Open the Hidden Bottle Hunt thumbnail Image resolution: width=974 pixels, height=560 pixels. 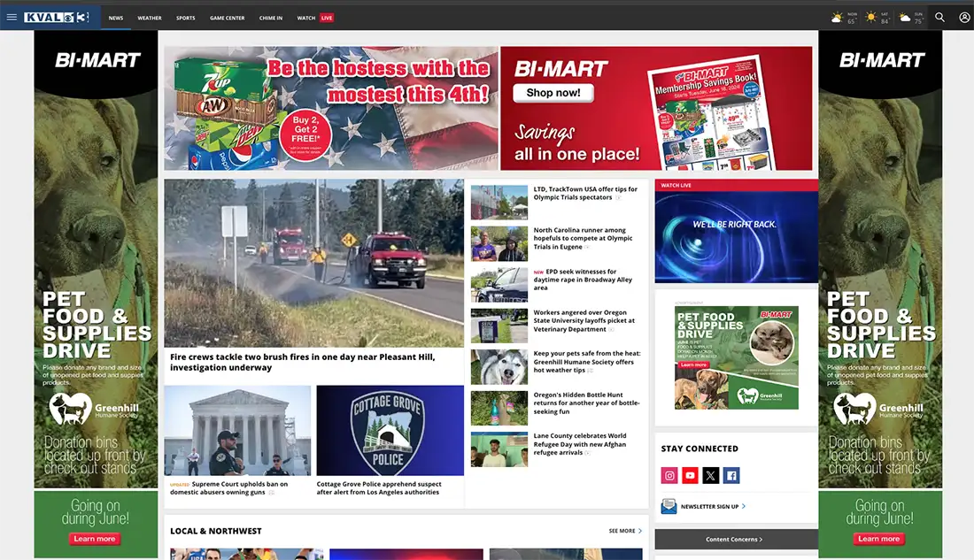(499, 408)
